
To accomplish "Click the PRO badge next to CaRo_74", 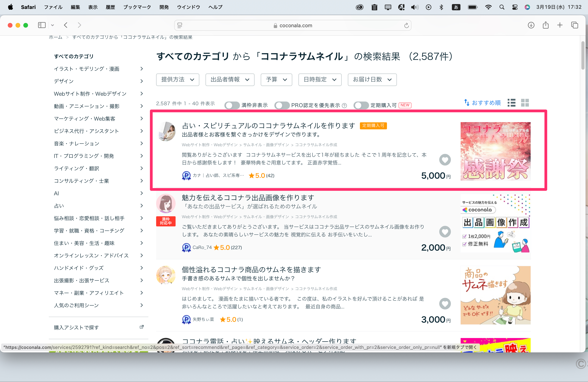I will click(186, 248).
